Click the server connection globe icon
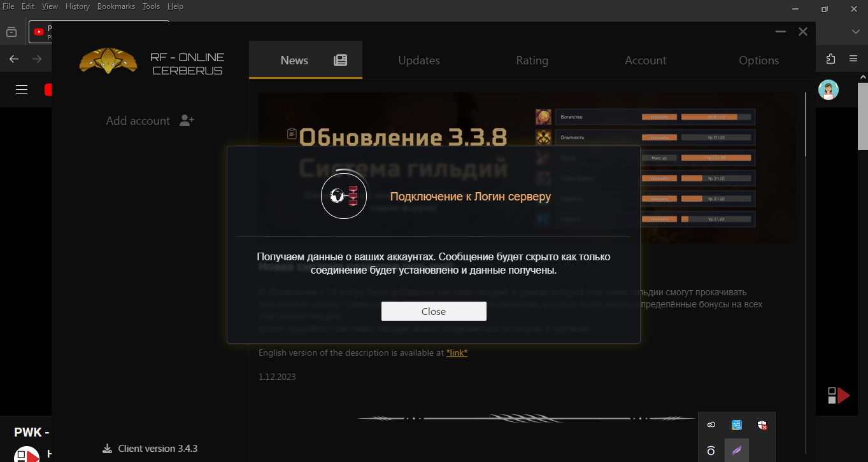This screenshot has height=462, width=868. point(344,195)
